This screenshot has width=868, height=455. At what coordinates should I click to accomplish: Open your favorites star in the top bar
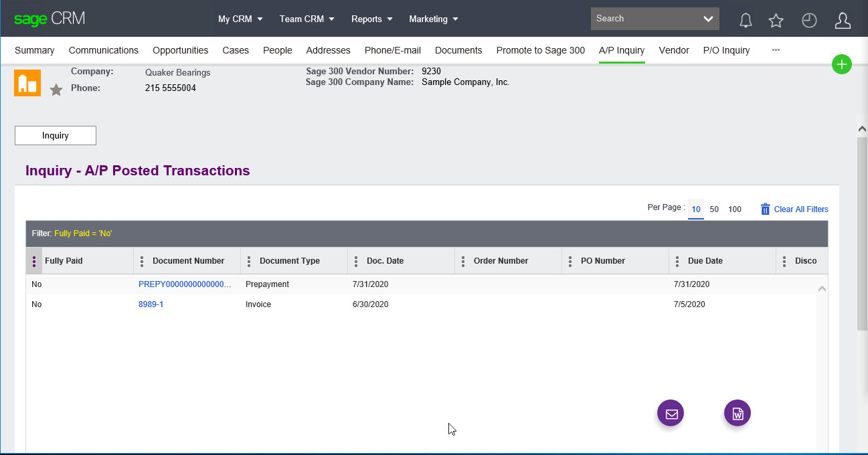pyautogui.click(x=776, y=20)
